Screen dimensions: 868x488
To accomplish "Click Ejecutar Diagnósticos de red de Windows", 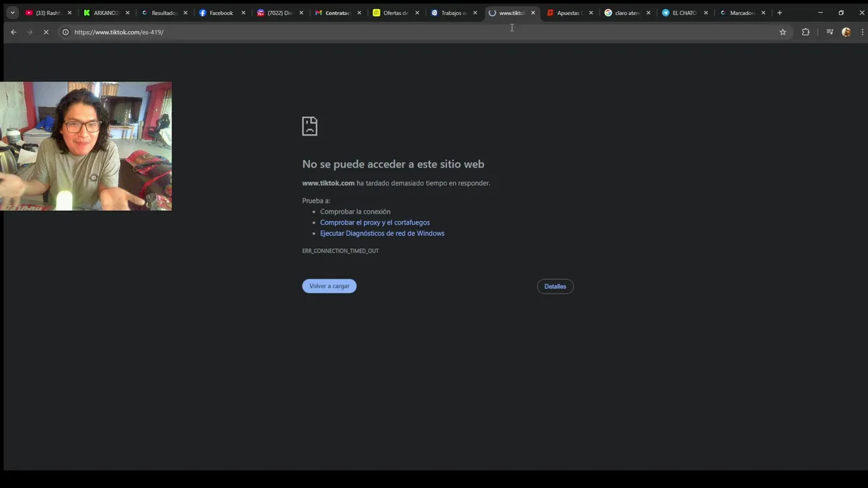I will pos(382,233).
